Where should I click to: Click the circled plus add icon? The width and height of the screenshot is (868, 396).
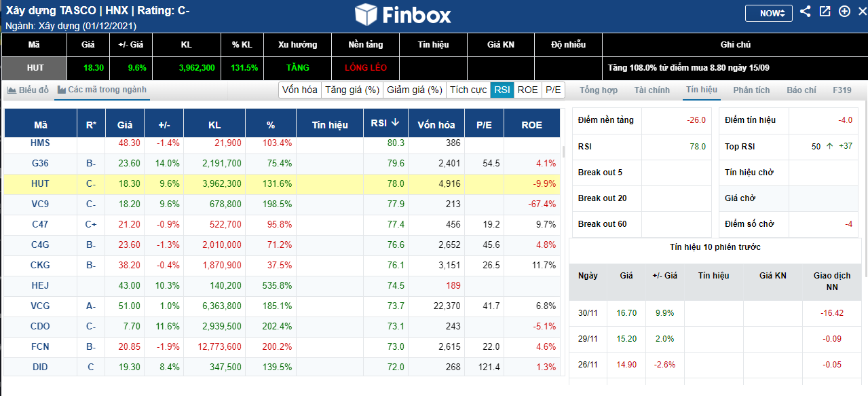[x=844, y=12]
